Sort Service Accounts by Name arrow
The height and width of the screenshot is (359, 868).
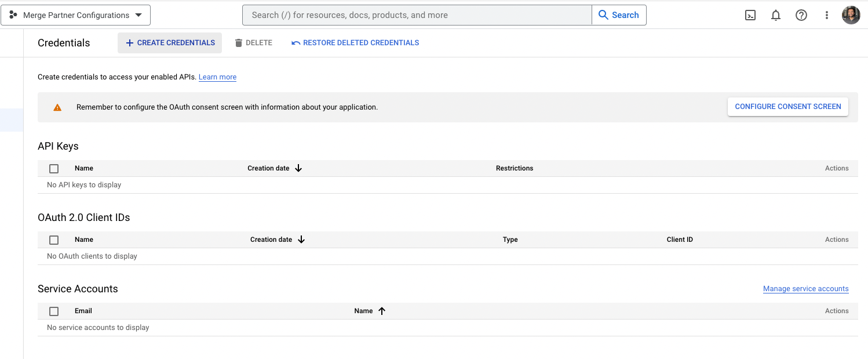click(382, 311)
